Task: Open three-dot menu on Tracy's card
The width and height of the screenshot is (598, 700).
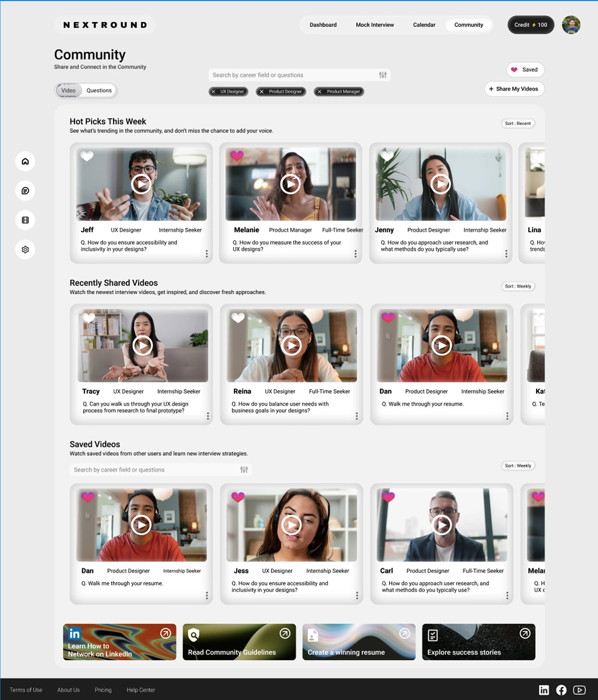Action: click(x=208, y=416)
